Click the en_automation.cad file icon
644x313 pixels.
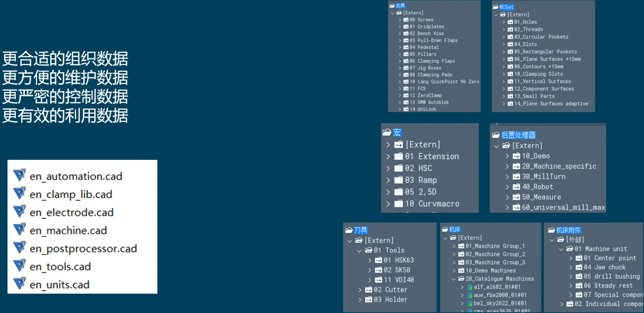click(19, 175)
